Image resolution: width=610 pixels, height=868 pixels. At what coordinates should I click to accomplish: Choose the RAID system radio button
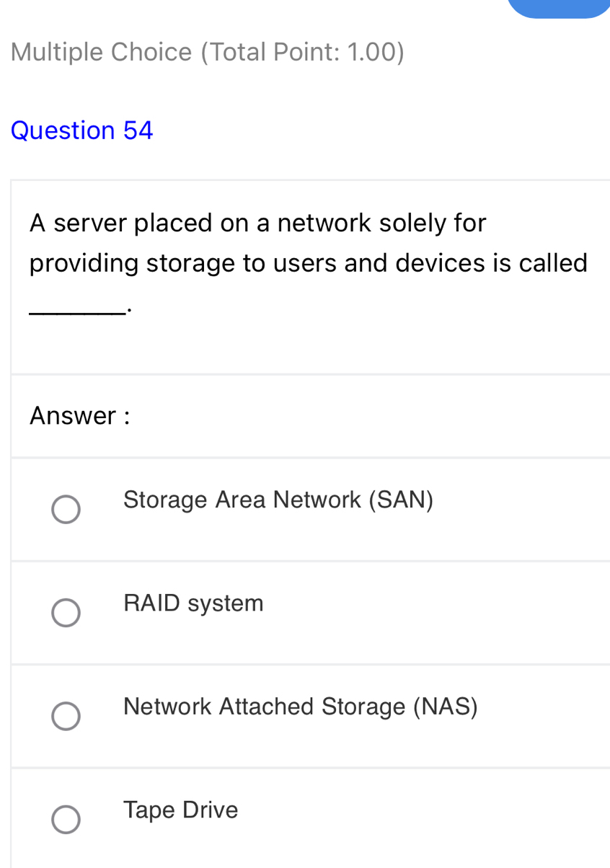point(66,613)
